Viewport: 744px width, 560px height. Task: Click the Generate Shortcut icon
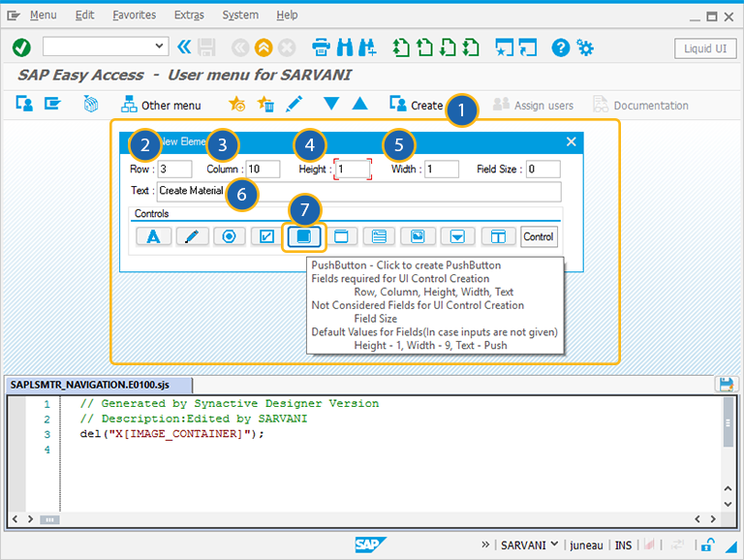point(528,47)
